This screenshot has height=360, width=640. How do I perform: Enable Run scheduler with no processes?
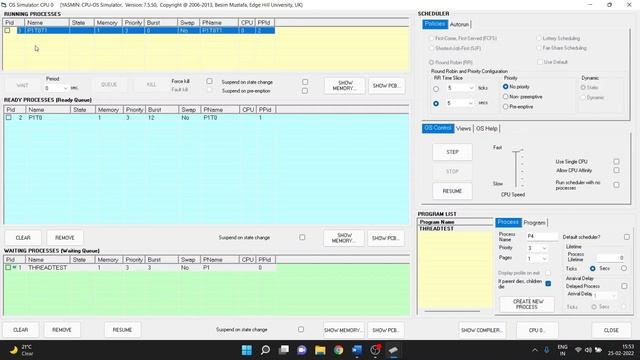(x=616, y=185)
